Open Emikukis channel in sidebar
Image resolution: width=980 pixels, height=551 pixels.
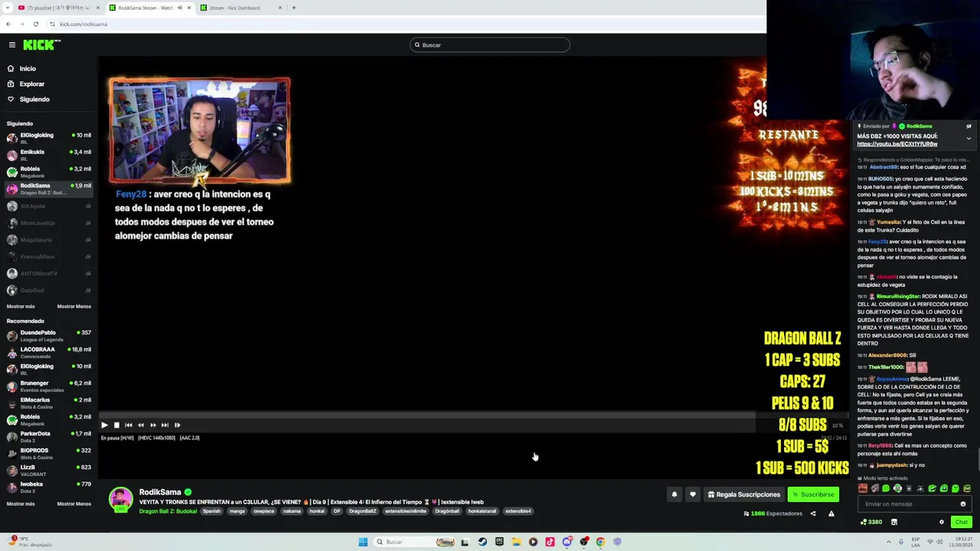coord(49,155)
